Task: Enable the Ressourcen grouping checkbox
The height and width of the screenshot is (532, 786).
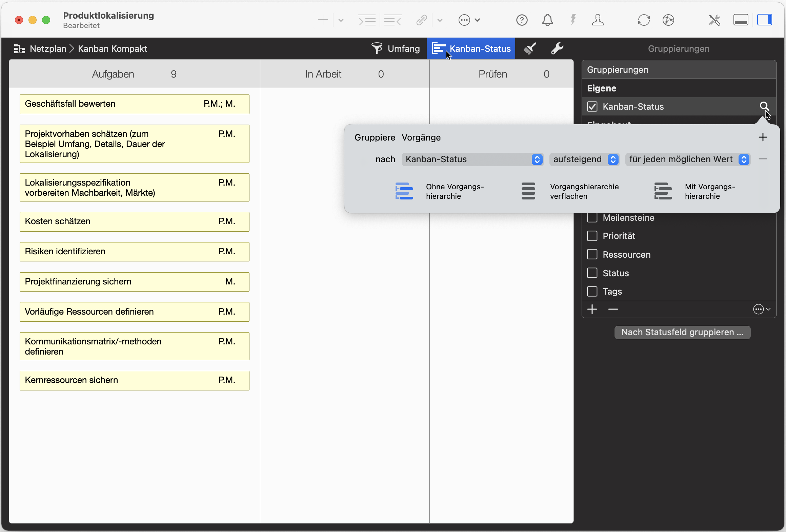Action: pos(592,254)
